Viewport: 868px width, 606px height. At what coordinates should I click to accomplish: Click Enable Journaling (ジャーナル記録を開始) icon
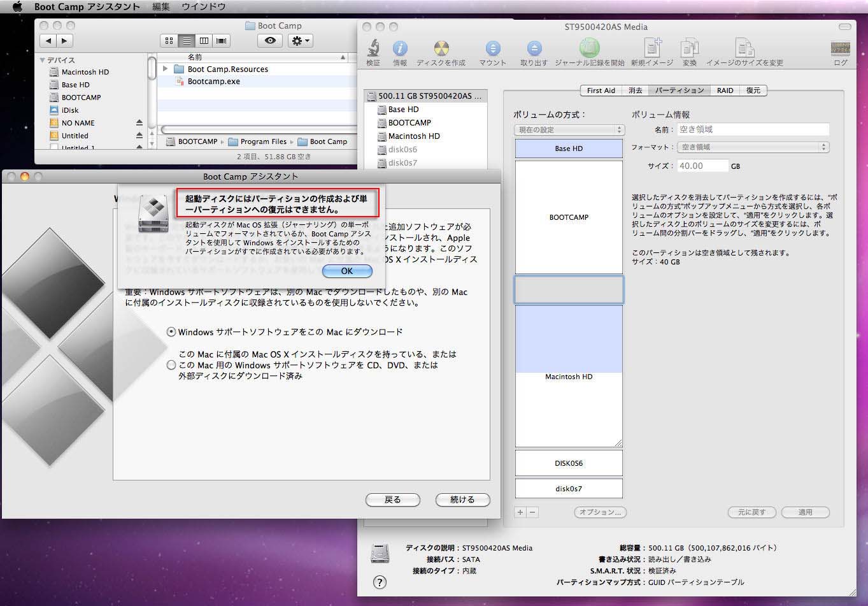[590, 48]
